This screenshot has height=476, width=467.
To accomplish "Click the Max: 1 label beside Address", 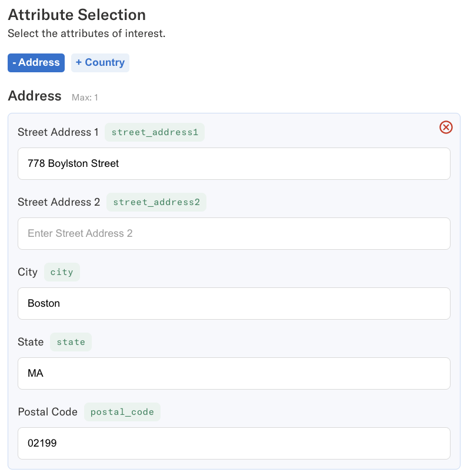I will click(84, 98).
